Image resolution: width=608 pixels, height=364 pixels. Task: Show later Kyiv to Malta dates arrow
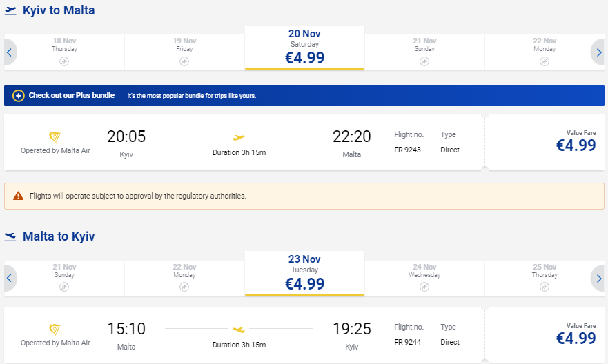click(598, 52)
